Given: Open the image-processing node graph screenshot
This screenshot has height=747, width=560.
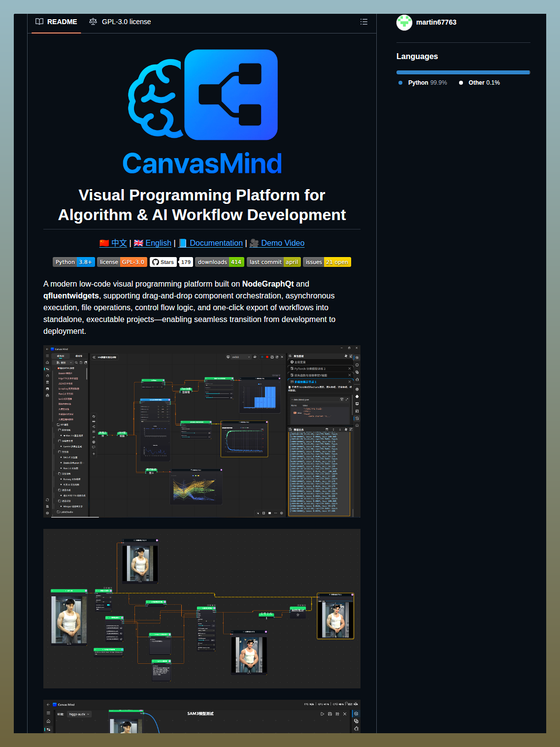Looking at the screenshot, I should click(202, 609).
